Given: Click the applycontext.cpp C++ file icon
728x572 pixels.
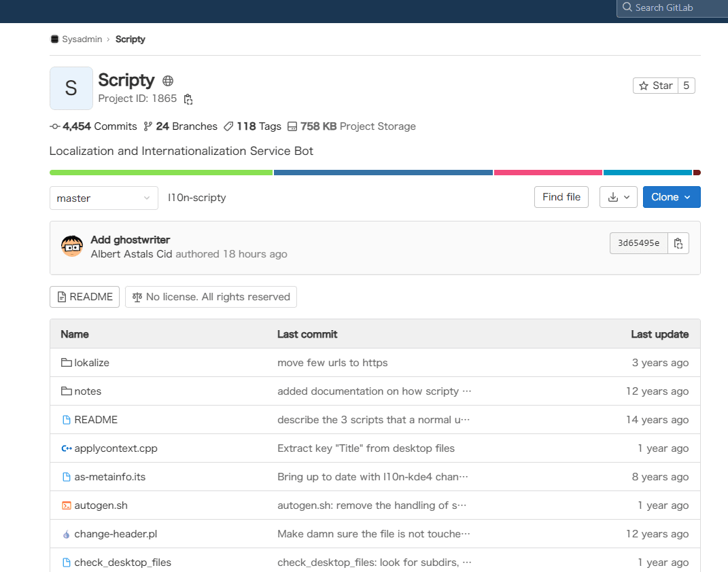Looking at the screenshot, I should tap(66, 448).
